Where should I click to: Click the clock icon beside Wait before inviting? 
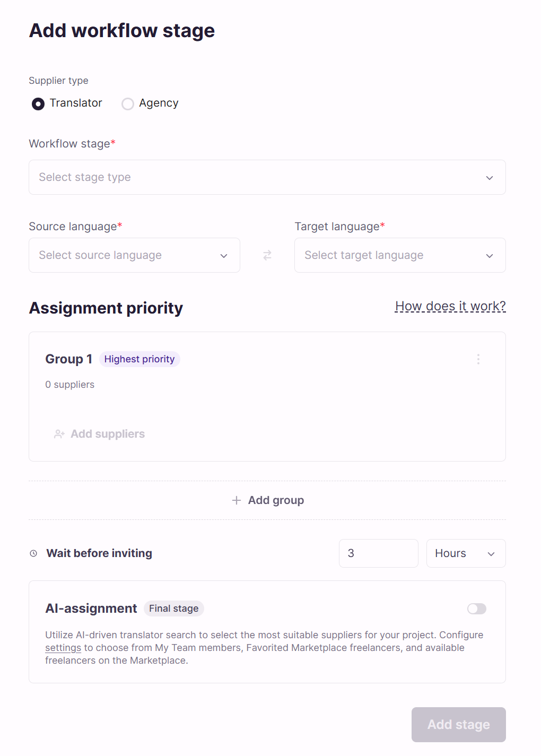tap(33, 553)
